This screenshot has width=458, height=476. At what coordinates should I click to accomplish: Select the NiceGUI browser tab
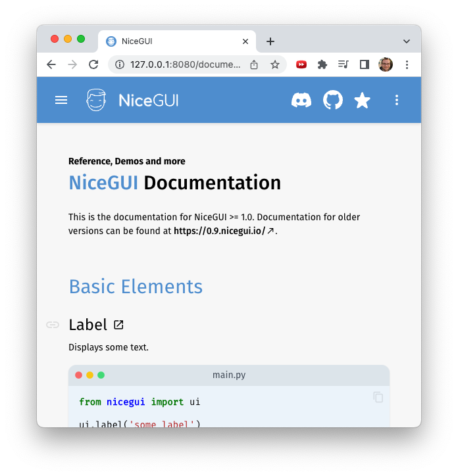[177, 41]
